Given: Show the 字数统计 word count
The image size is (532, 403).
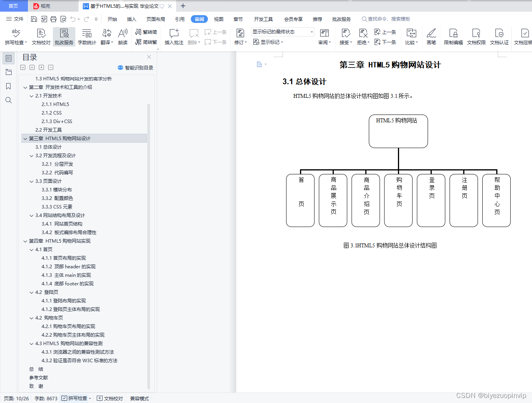Looking at the screenshot, I should (x=87, y=37).
